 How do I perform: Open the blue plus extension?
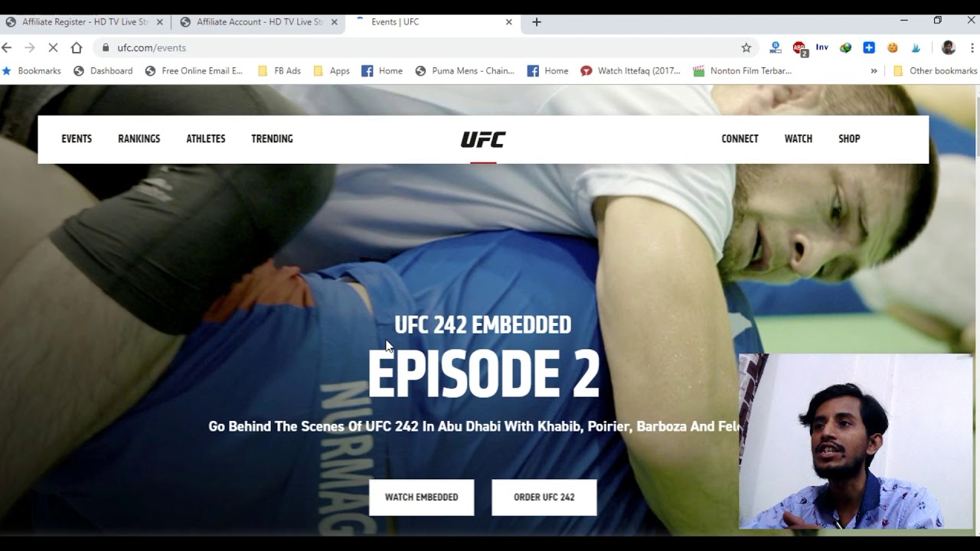click(x=869, y=47)
